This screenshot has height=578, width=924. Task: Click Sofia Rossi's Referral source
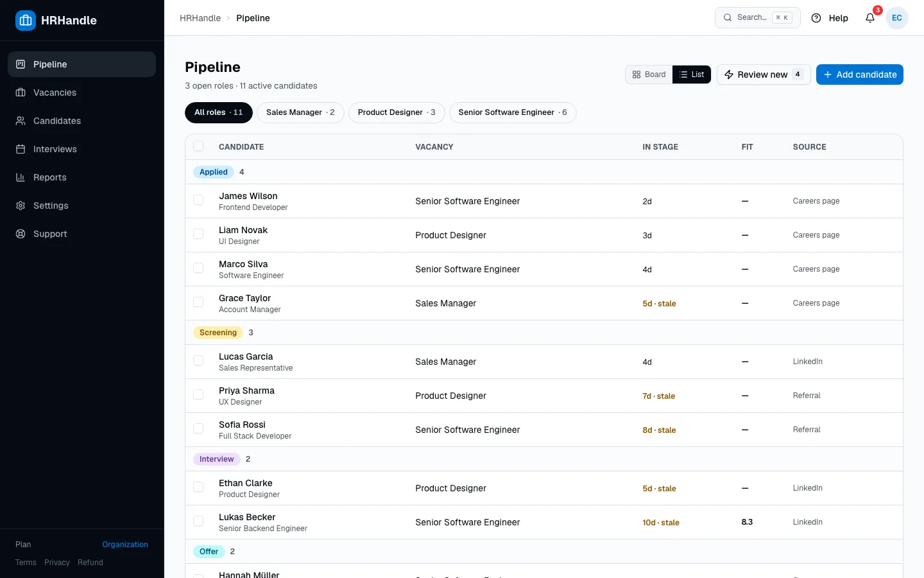click(x=807, y=430)
